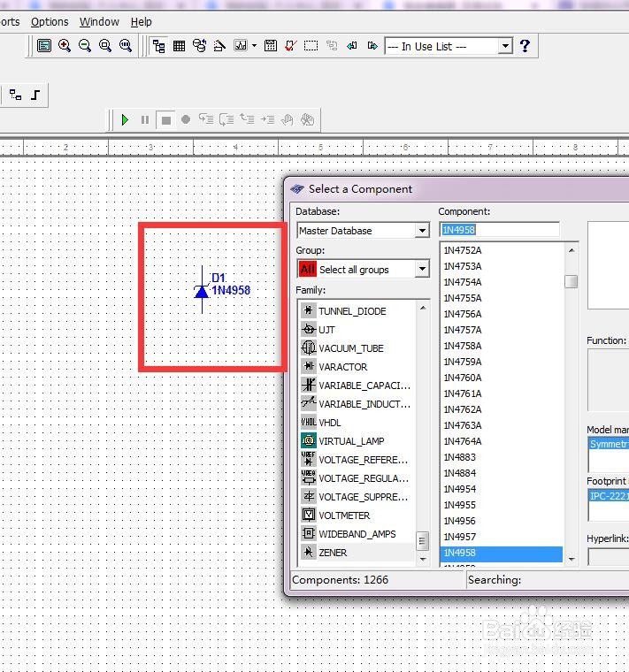The image size is (629, 672).
Task: Click the Step Over debug icon
Action: [226, 119]
